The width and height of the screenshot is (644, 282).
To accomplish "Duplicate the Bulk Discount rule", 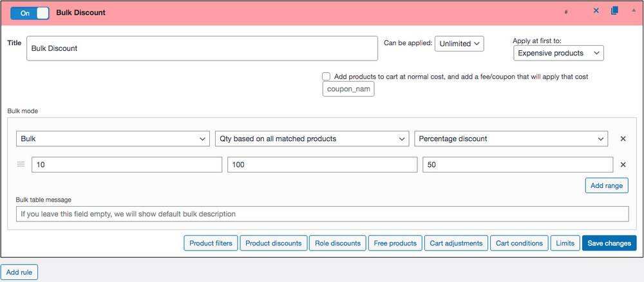I will pos(614,11).
